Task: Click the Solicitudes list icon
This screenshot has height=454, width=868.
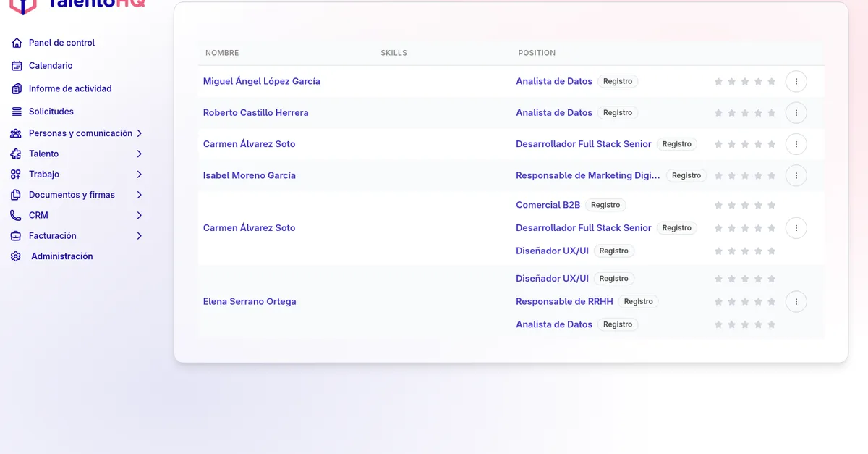Action: point(17,112)
